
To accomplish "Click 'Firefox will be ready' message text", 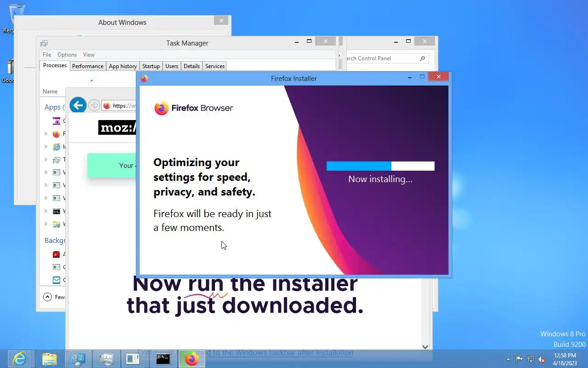I will (x=212, y=220).
